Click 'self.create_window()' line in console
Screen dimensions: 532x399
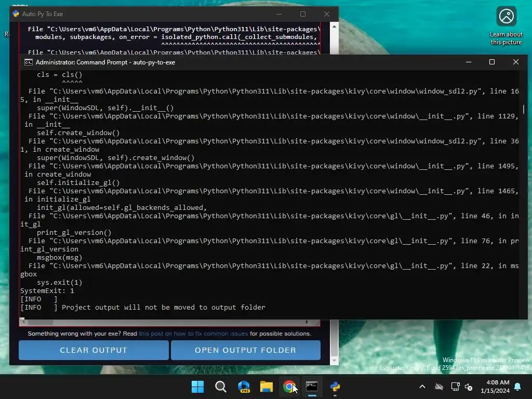pyautogui.click(x=78, y=132)
